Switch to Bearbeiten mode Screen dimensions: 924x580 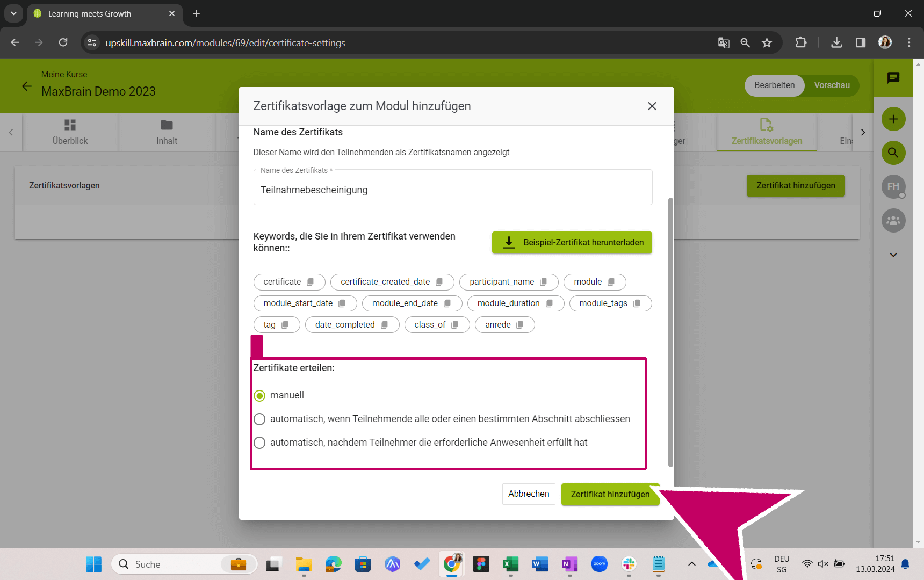[x=774, y=85]
